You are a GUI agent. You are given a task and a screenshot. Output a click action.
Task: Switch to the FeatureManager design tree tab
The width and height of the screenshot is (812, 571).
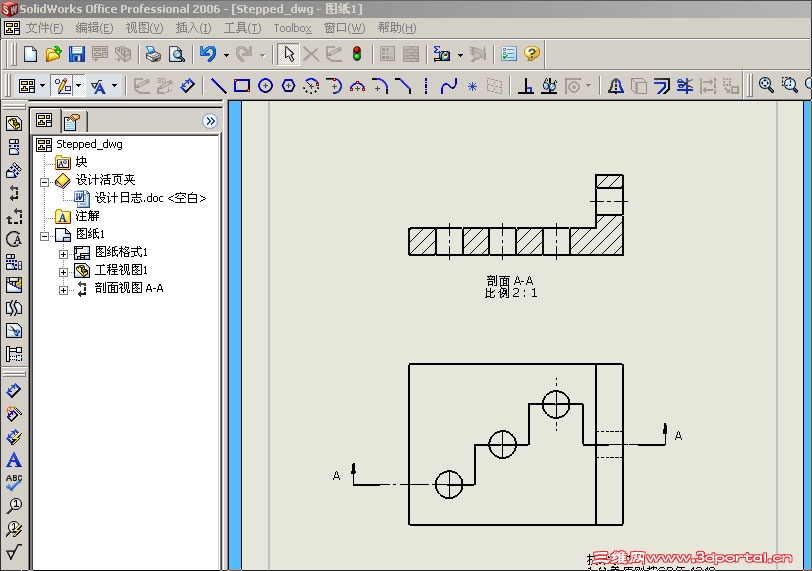(x=45, y=121)
